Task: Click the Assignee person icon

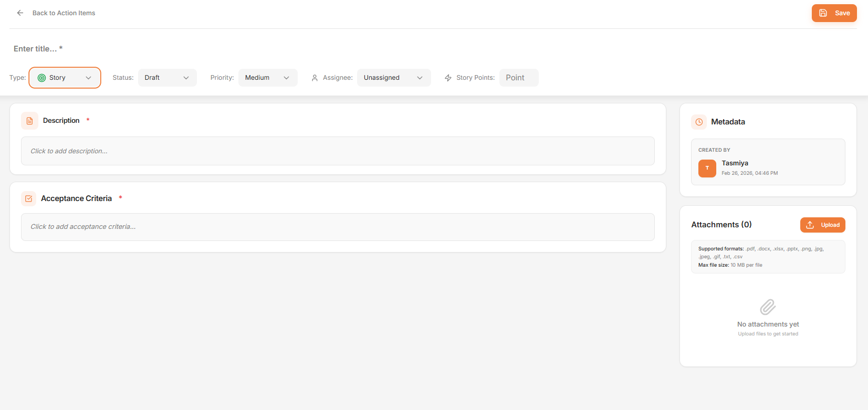Action: [x=315, y=78]
